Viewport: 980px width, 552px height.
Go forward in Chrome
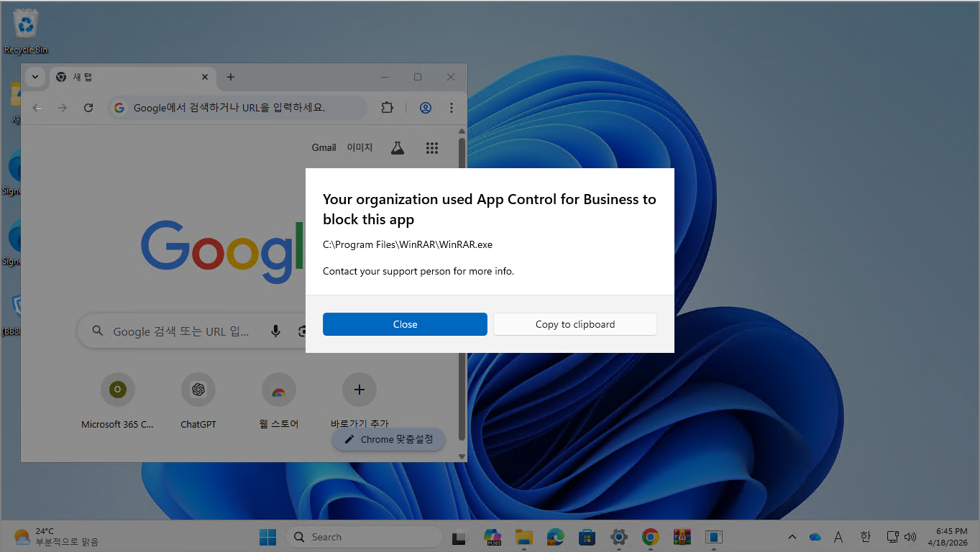[63, 108]
